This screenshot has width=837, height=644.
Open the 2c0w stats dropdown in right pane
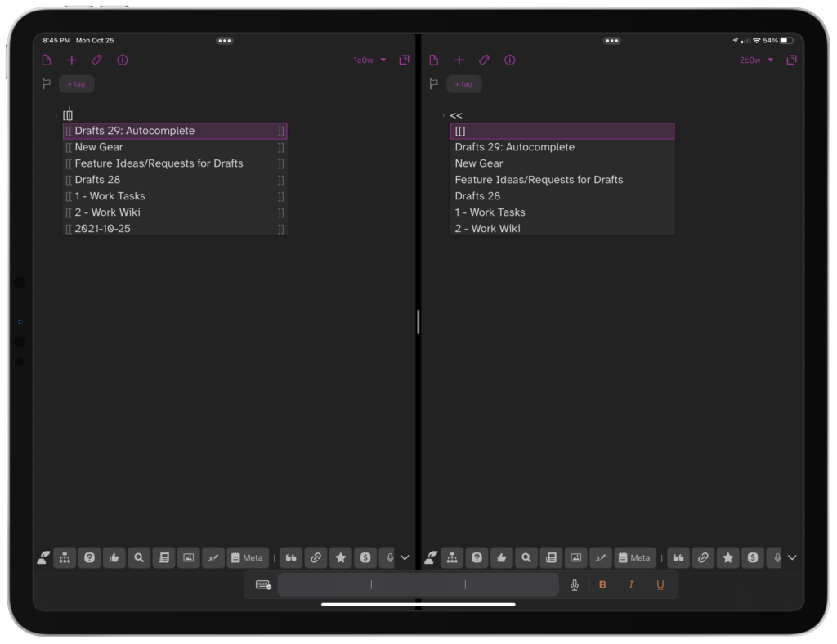[x=756, y=60]
